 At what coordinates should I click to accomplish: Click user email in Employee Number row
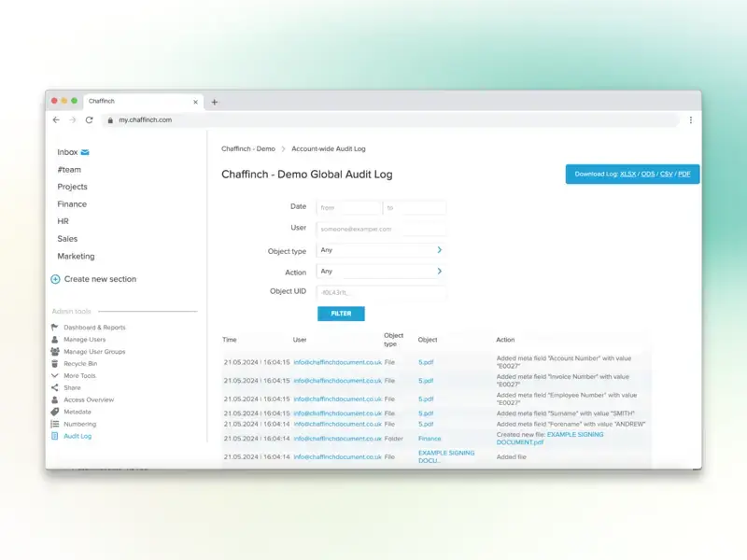tap(338, 399)
